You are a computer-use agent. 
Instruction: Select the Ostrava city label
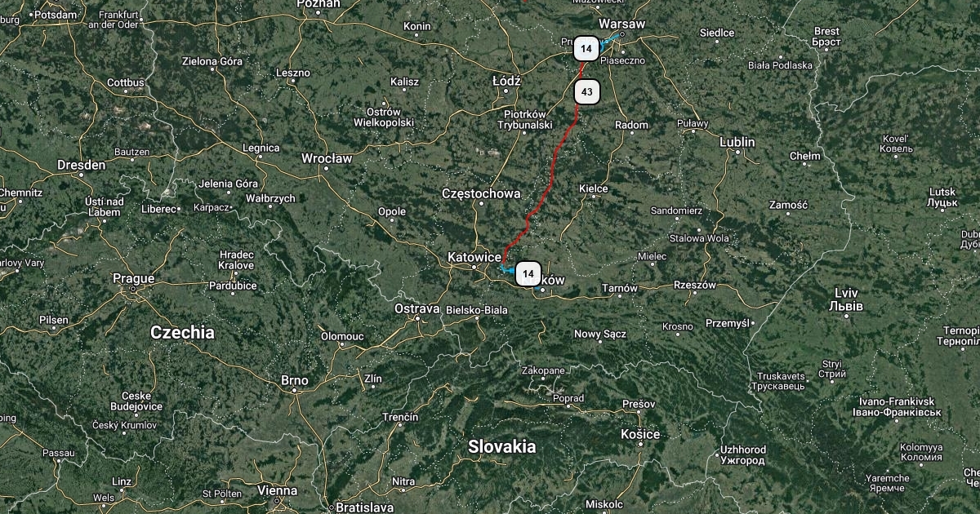[x=417, y=308]
